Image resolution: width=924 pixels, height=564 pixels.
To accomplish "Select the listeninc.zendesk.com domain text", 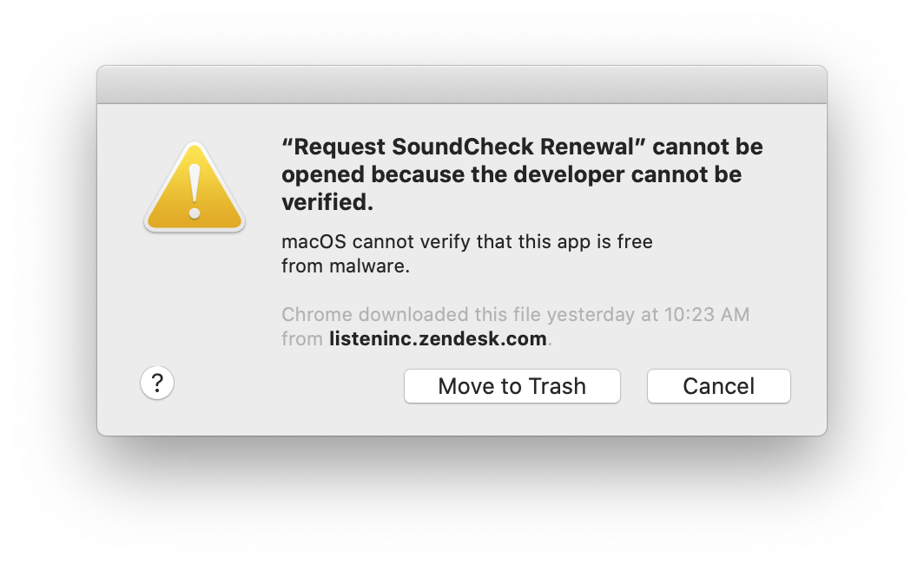I will (x=438, y=339).
